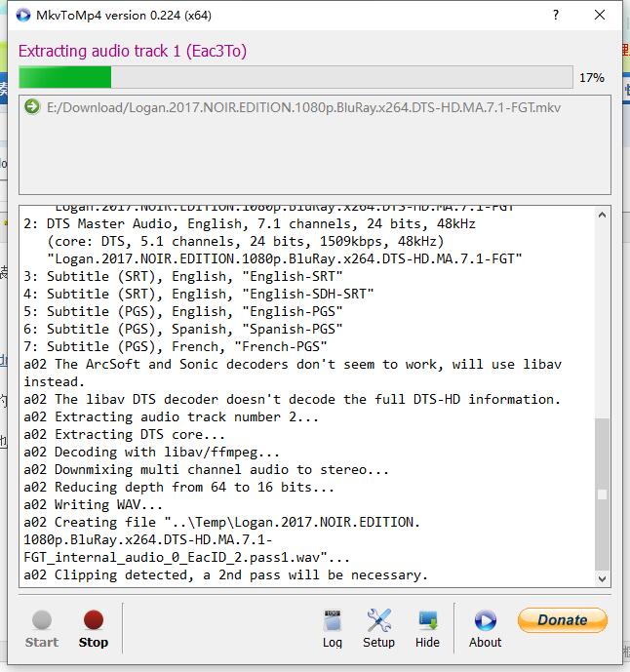
Task: Click the '(core: DTS, 5.1 channels' log line
Action: [246, 241]
